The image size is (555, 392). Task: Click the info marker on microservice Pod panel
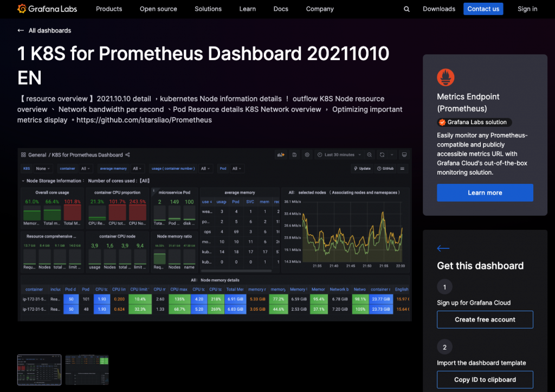click(153, 190)
